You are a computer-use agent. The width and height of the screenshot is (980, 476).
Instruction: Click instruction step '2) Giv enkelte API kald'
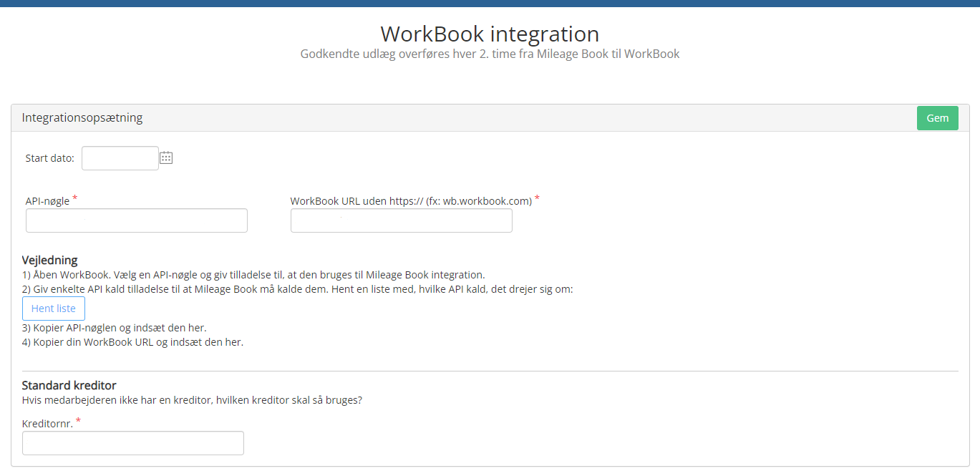pyautogui.click(x=298, y=289)
